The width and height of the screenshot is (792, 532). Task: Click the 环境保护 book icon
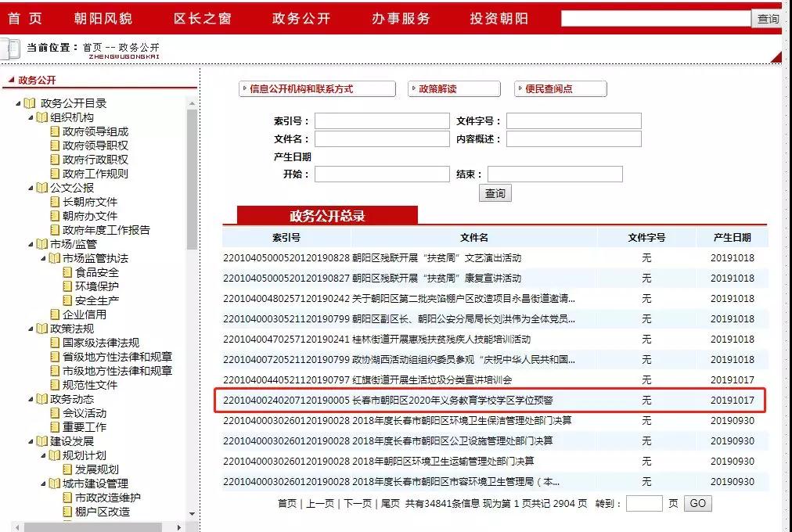coord(68,286)
